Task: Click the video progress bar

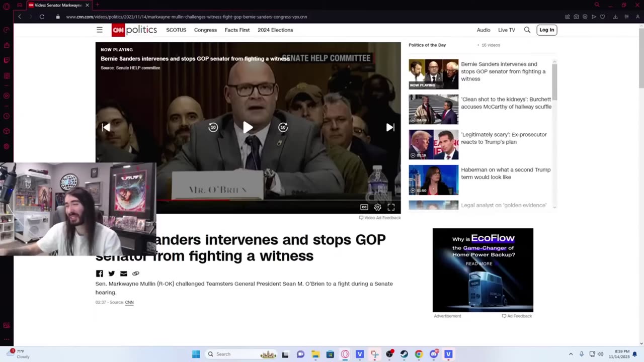Action: click(x=248, y=200)
